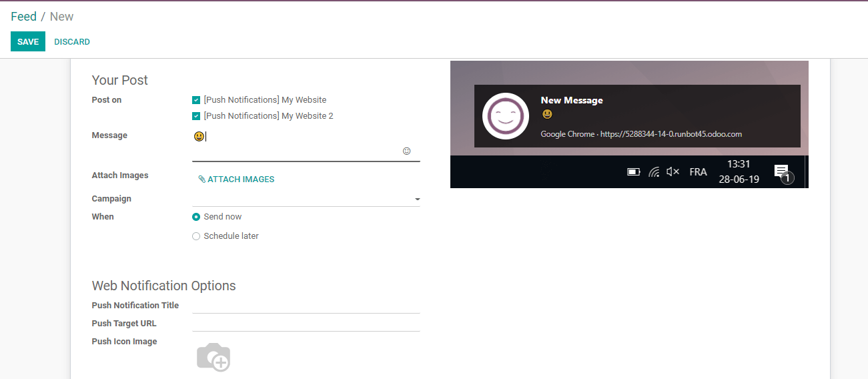Screen dimensions: 868x379
Task: Open the emoji picker in Message field
Action: coord(406,151)
